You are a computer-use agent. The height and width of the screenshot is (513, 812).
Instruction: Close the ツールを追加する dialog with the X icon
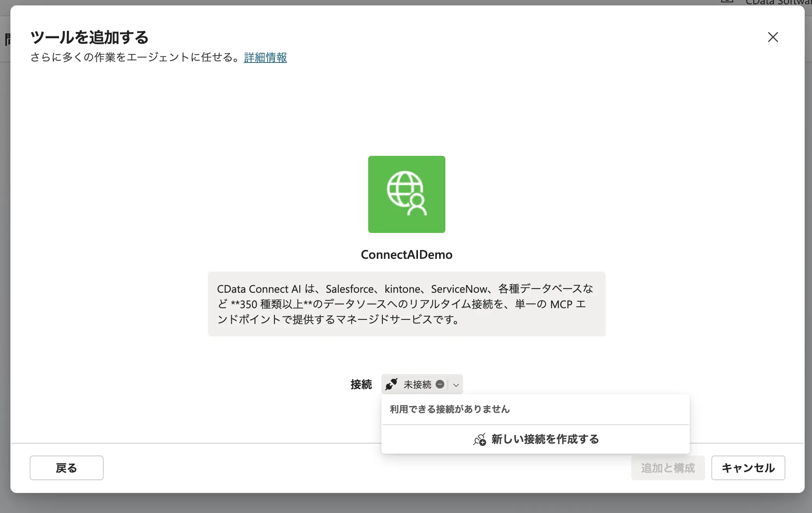point(773,37)
